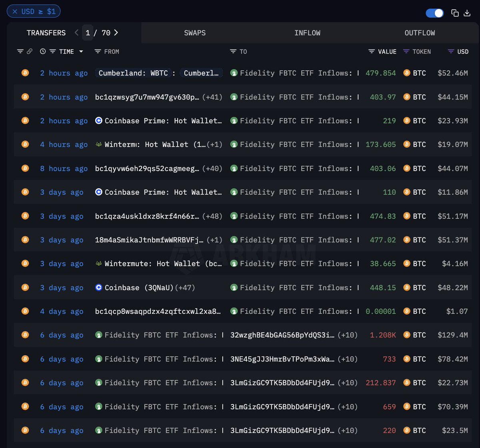This screenshot has height=448, width=480.
Task: Open the 4 hours ago transaction time
Action: click(x=64, y=145)
